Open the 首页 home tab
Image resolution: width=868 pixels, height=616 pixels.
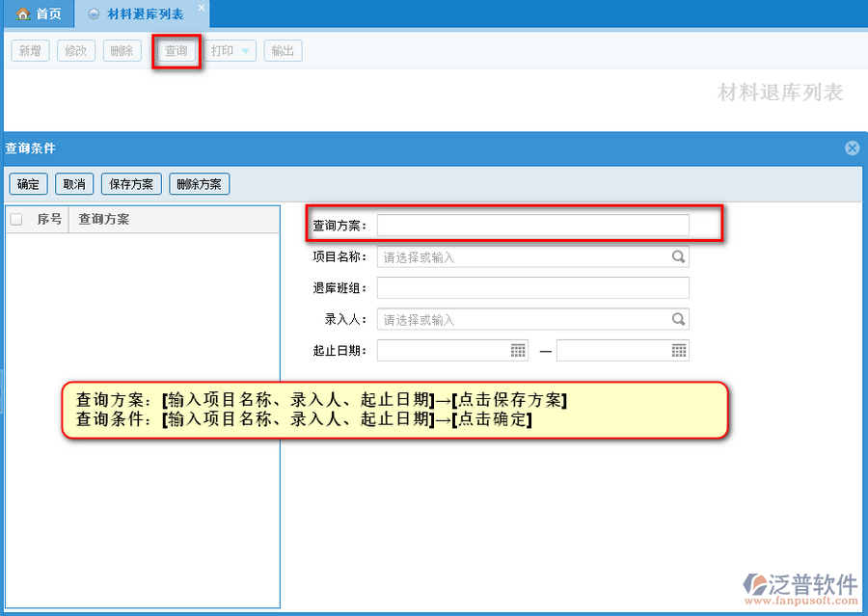click(39, 13)
